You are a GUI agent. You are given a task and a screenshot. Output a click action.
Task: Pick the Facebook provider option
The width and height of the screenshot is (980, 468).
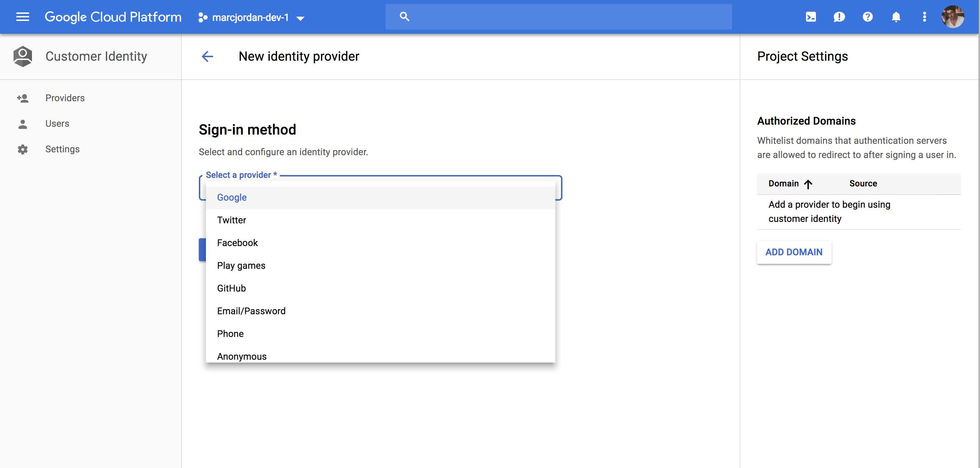(237, 243)
